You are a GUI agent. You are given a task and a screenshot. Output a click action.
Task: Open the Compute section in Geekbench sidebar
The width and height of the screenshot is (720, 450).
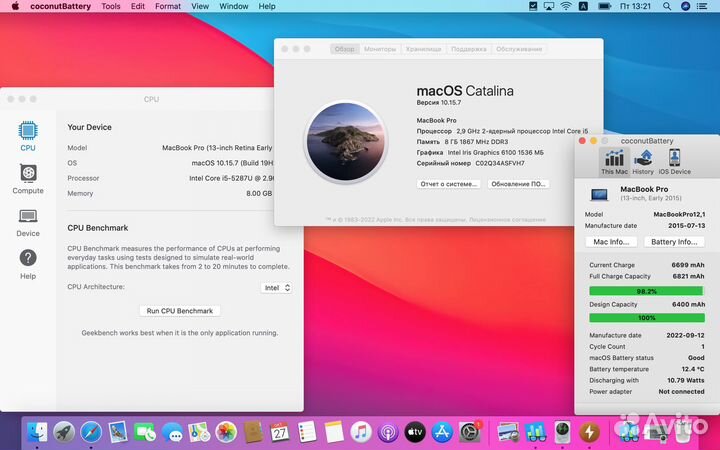click(28, 179)
